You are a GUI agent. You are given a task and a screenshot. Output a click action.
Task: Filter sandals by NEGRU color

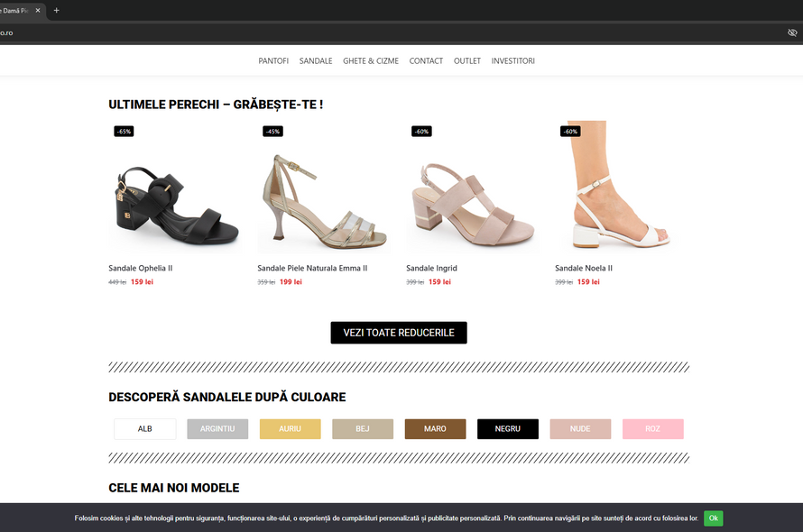point(507,429)
